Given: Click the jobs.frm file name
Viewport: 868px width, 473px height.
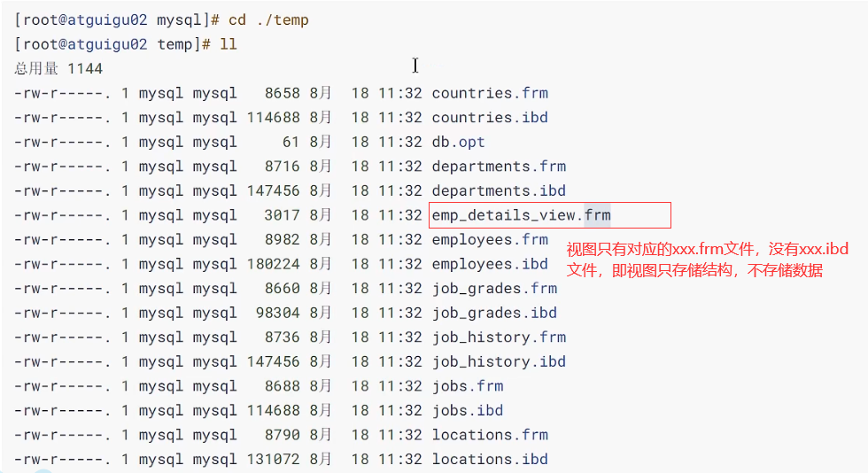Looking at the screenshot, I should [468, 386].
